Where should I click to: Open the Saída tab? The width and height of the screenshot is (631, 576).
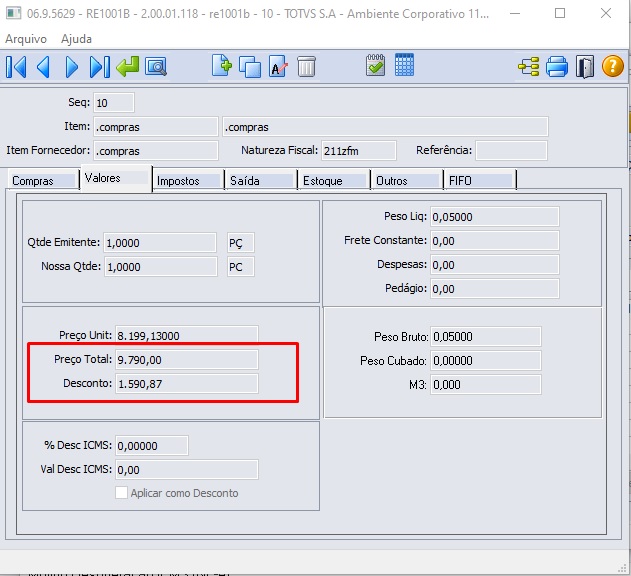tap(261, 181)
